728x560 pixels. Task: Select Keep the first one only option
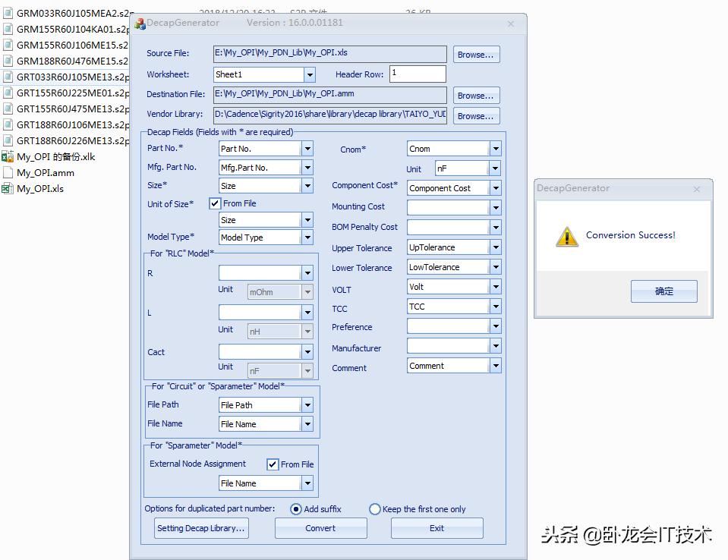[x=375, y=509]
